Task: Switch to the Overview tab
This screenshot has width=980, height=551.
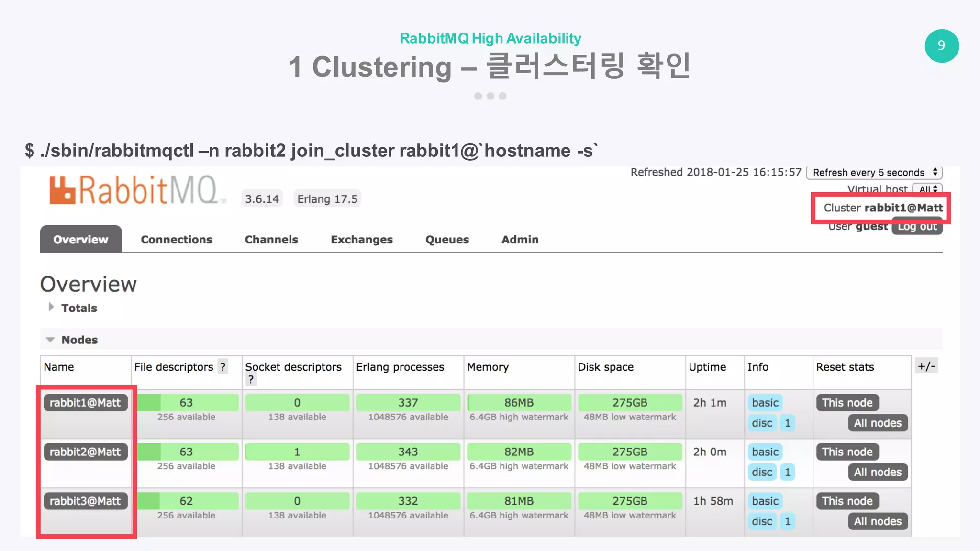Action: pyautogui.click(x=81, y=239)
